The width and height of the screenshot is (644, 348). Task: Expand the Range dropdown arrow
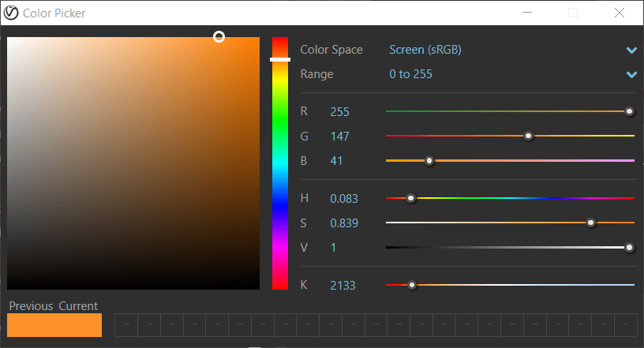(x=631, y=74)
